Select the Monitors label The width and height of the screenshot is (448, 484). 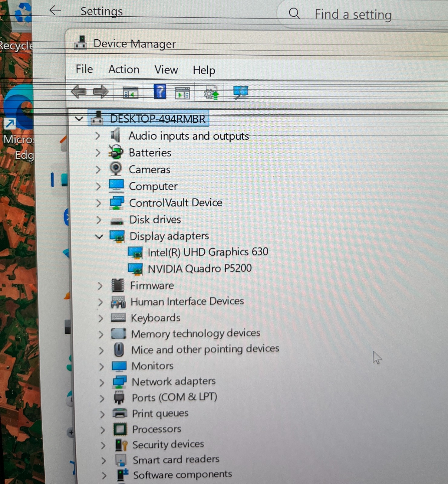coord(153,366)
